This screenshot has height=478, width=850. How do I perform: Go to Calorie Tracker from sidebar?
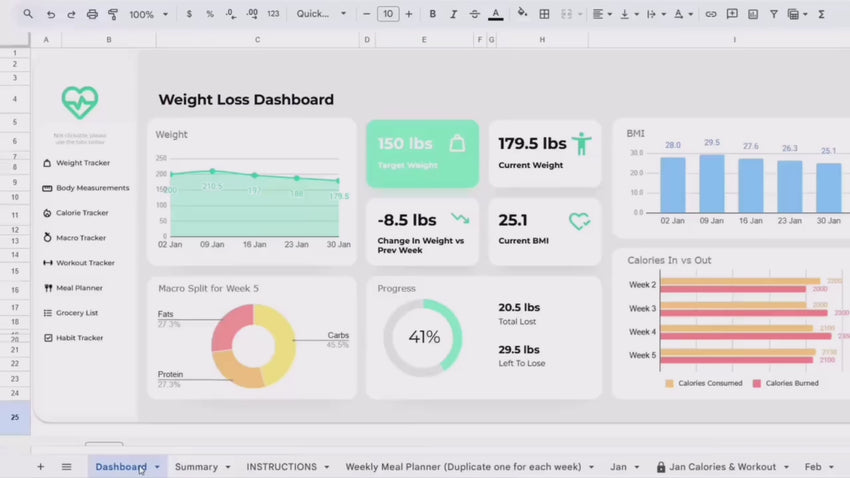pos(82,213)
